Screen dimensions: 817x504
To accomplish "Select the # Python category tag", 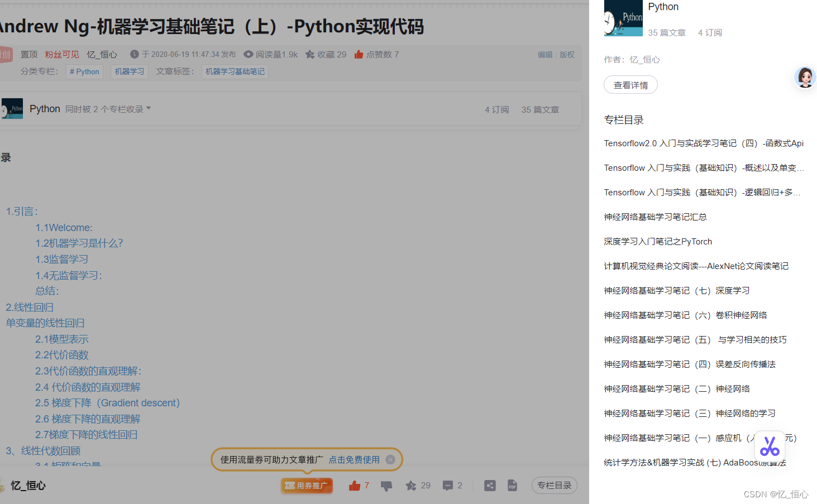I will [x=84, y=71].
